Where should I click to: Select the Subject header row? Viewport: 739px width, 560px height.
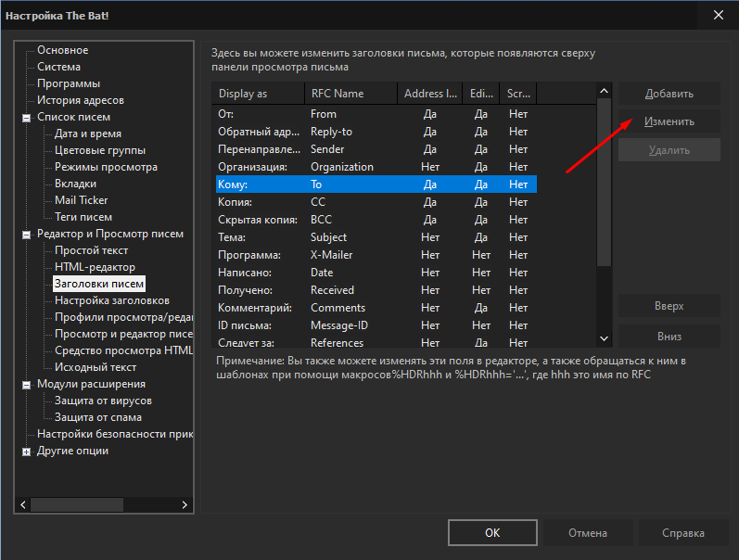(328, 237)
